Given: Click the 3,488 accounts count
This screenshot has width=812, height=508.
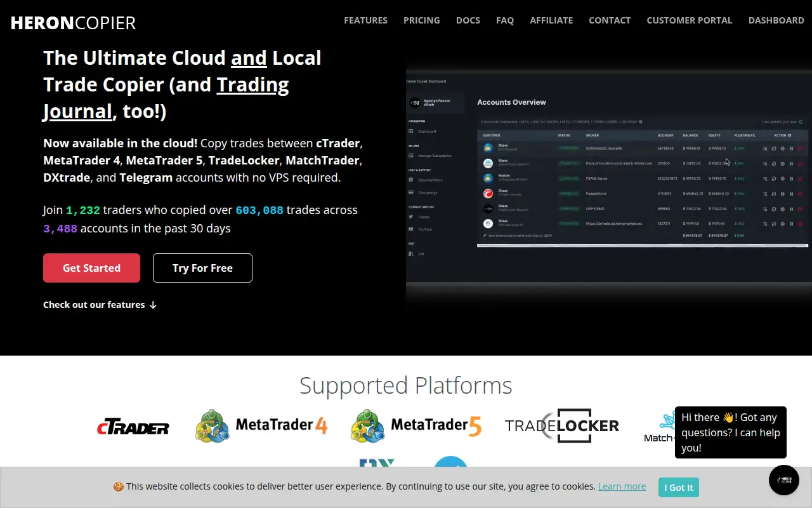Looking at the screenshot, I should [60, 229].
